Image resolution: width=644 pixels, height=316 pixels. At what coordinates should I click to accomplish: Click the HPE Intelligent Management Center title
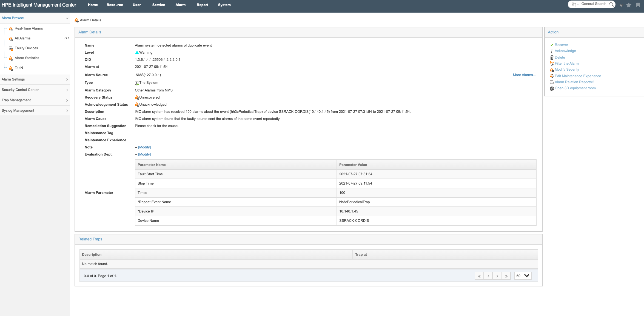[x=39, y=5]
